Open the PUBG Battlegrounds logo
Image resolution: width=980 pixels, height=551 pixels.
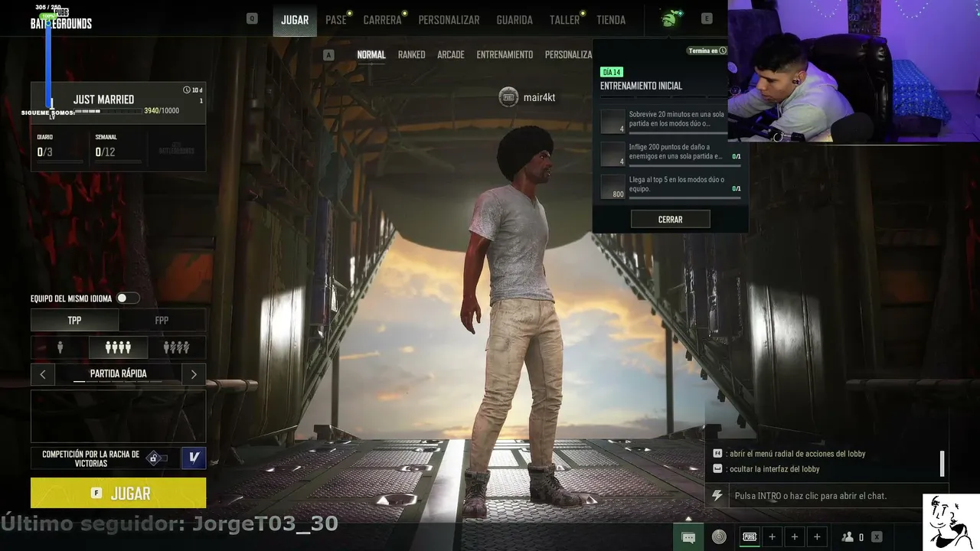click(x=61, y=19)
